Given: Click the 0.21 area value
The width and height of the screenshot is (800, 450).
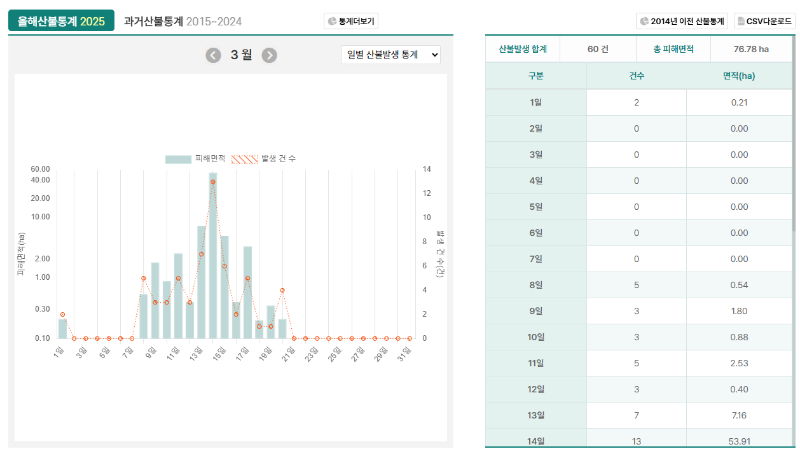Looking at the screenshot, I should [x=739, y=103].
